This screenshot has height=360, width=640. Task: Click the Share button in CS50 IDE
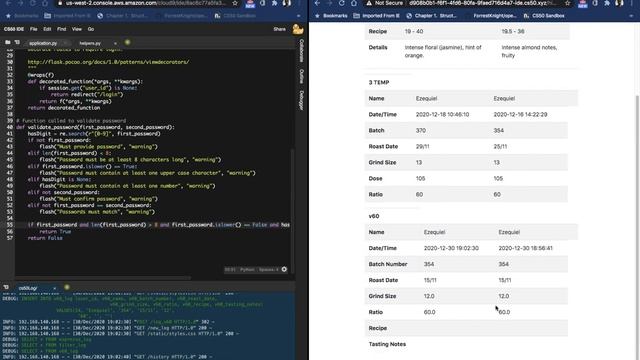(x=279, y=29)
